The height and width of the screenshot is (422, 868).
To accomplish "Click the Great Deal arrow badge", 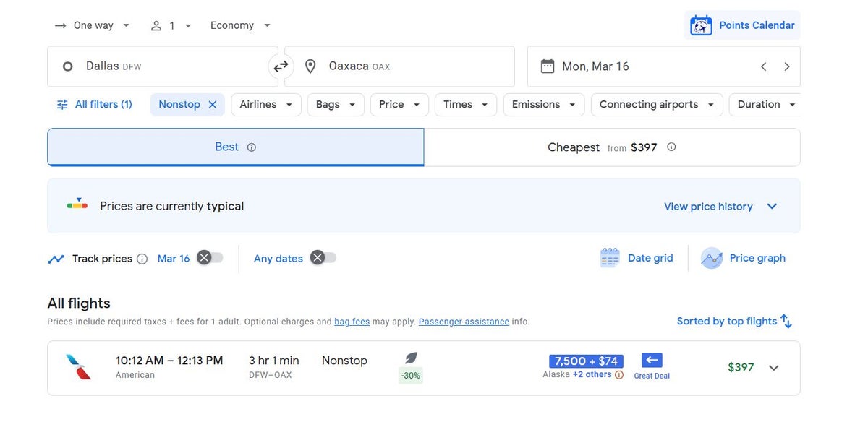I will tap(652, 360).
